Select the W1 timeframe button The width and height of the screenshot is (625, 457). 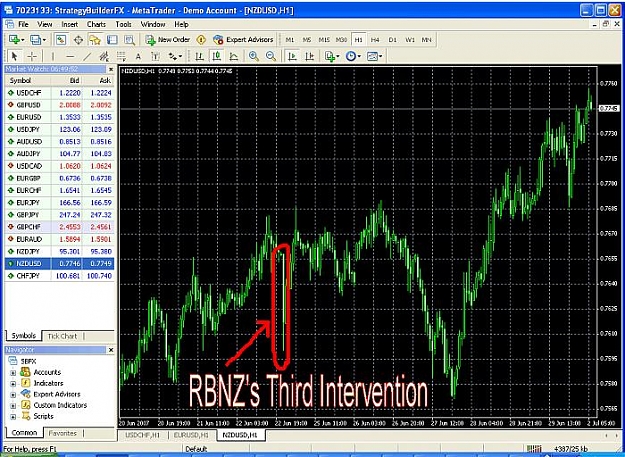pyautogui.click(x=410, y=40)
